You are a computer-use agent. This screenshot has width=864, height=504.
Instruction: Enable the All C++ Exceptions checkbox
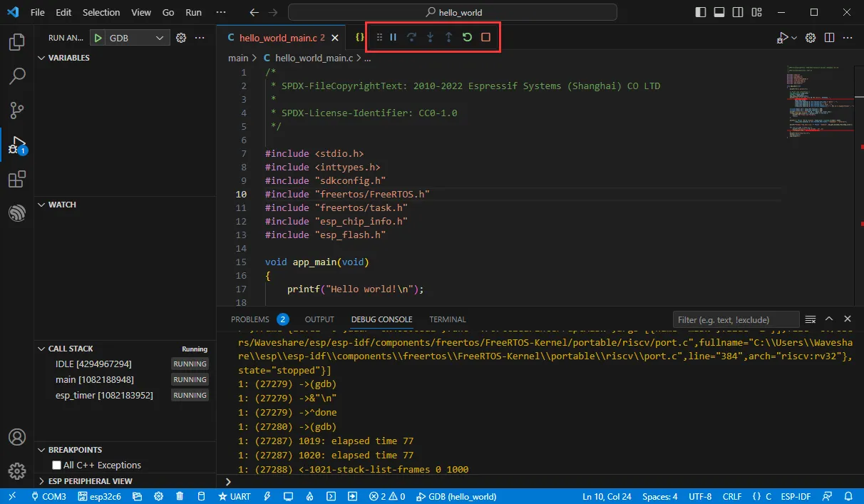click(x=55, y=464)
